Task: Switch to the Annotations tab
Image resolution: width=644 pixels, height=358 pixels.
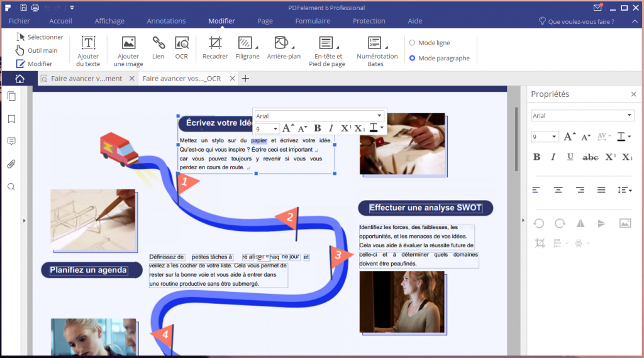Action: tap(166, 21)
